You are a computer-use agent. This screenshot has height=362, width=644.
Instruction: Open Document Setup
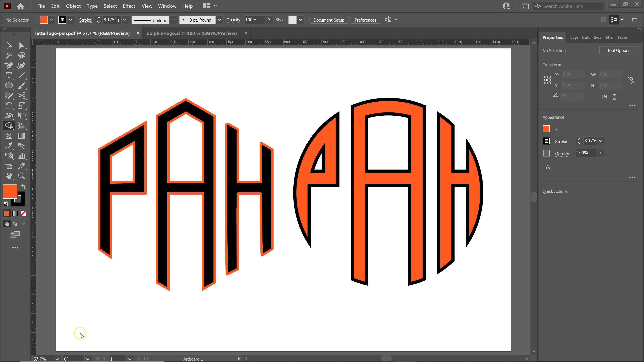pos(329,20)
